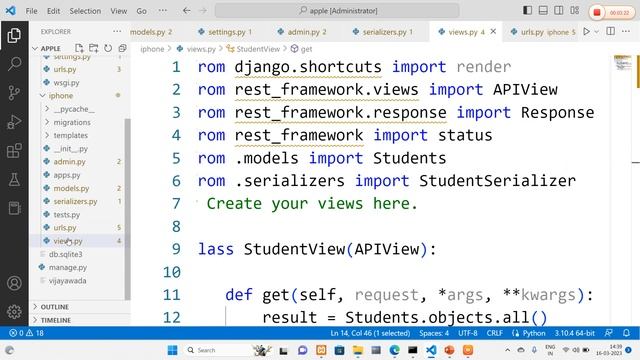
Task: Open File Explorer from taskbar
Action: tap(358, 350)
